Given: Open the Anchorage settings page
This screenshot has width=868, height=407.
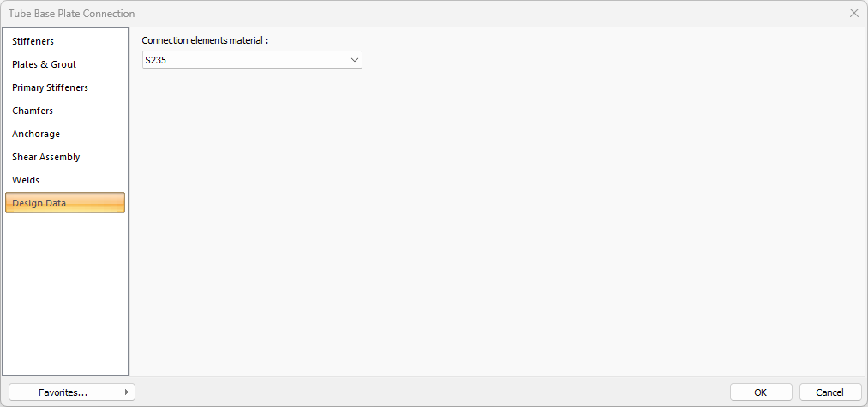Looking at the screenshot, I should tap(36, 134).
